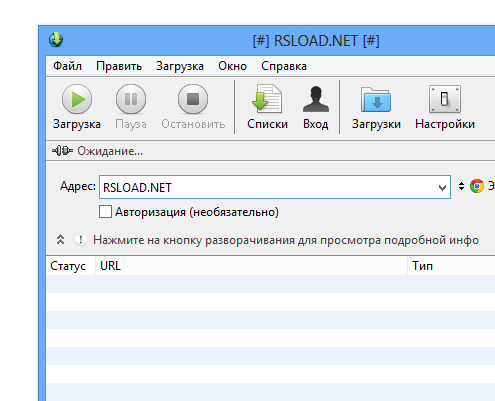The width and height of the screenshot is (495, 401).
Task: Open the Загрузки downloads folder
Action: [x=376, y=107]
